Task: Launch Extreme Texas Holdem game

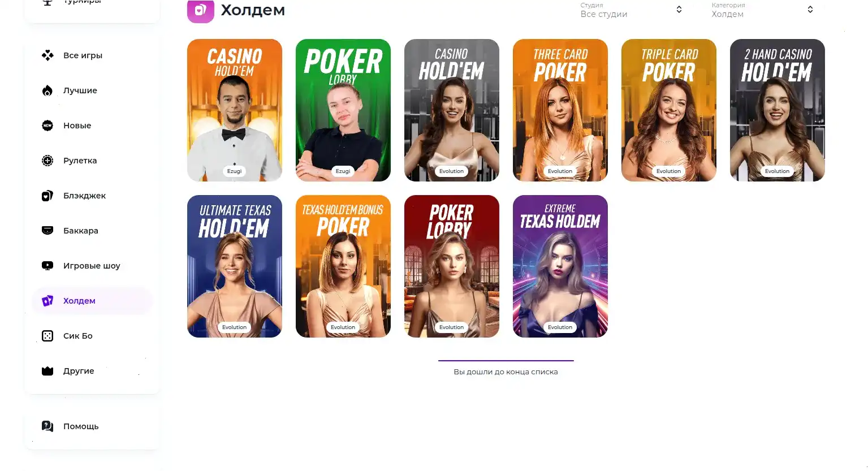Action: (x=560, y=266)
